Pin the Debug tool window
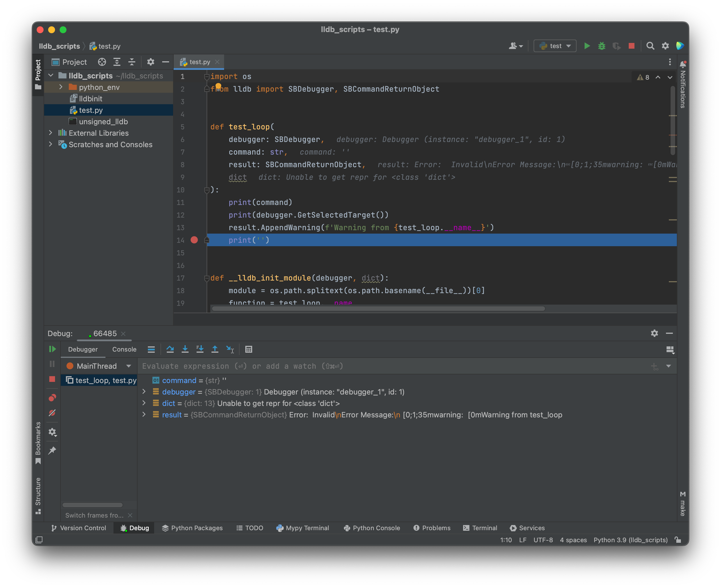Screen dimensions: 721x588 (52, 451)
